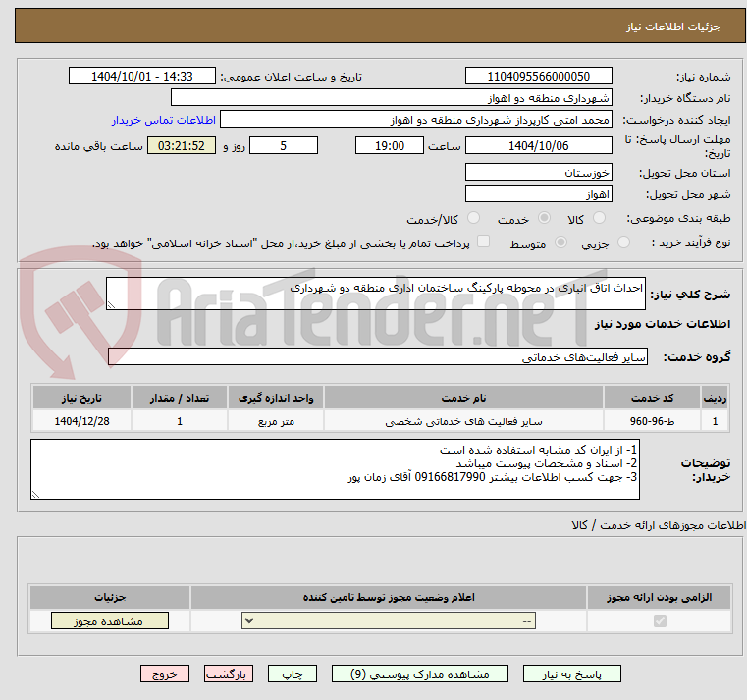Click the کد خدمت column header
This screenshot has width=747, height=700.
click(652, 398)
